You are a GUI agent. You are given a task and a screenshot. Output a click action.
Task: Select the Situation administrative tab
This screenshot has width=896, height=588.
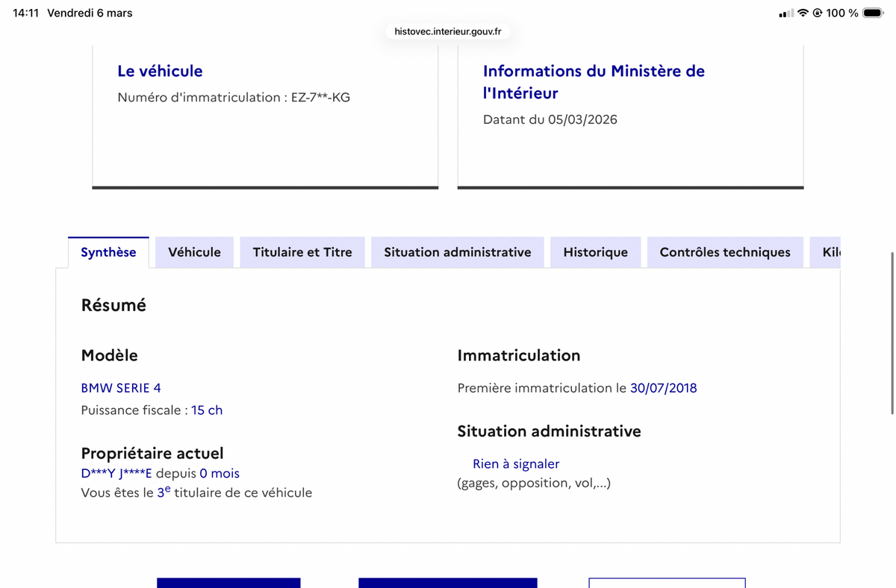pos(458,252)
